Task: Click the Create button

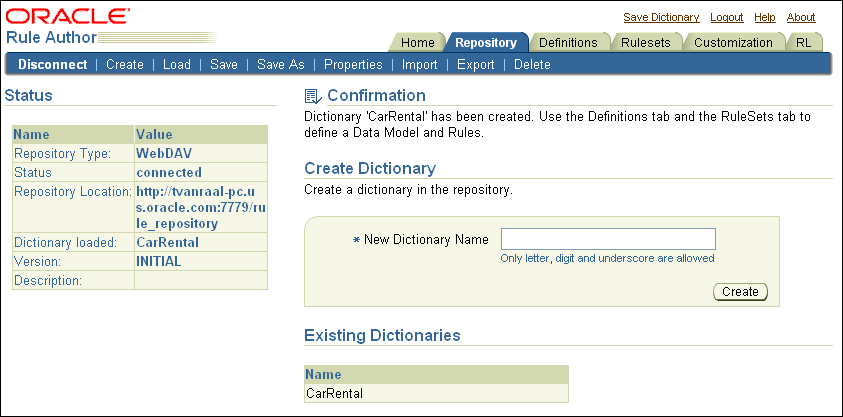Action: pos(740,292)
